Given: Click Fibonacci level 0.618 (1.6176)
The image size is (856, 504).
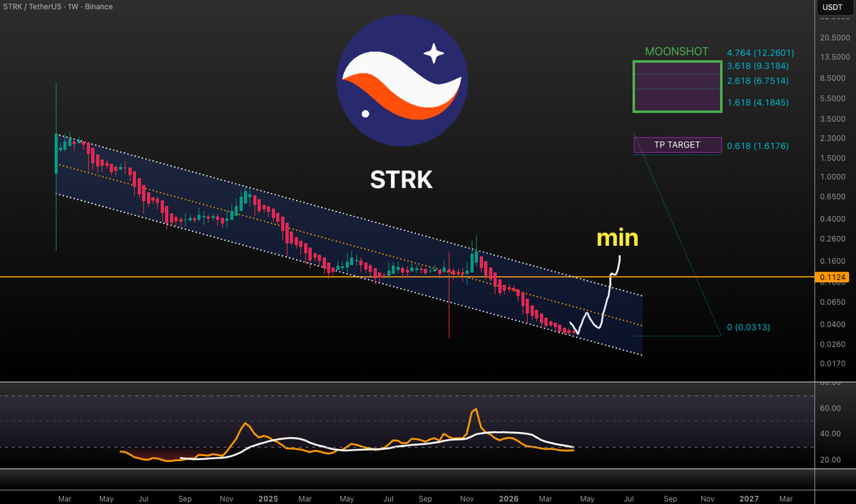Looking at the screenshot, I should click(759, 145).
